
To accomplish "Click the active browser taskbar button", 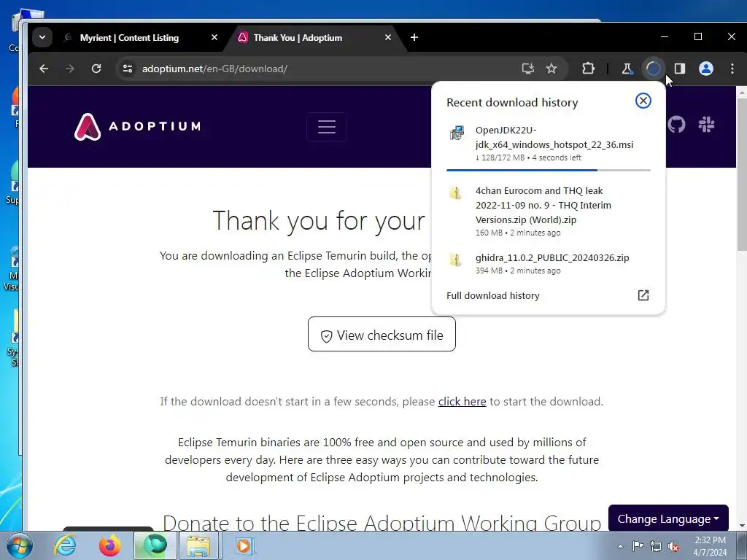I will [x=155, y=545].
